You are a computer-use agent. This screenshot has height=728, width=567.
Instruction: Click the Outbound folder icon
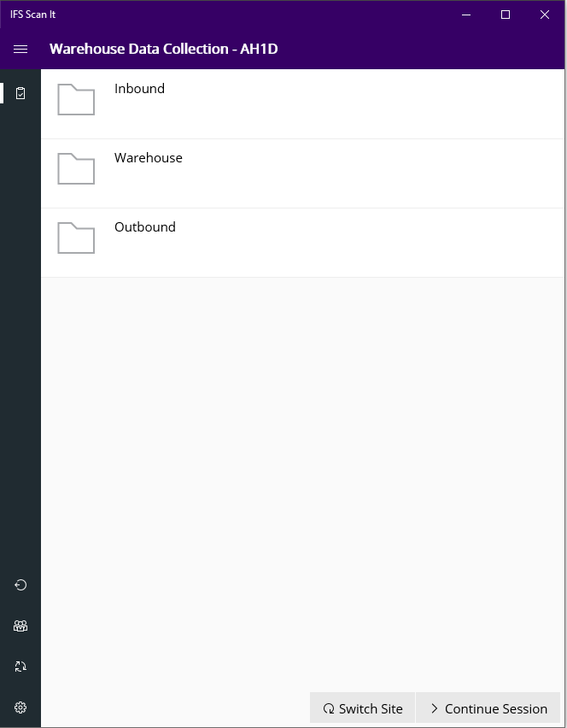[x=76, y=238]
